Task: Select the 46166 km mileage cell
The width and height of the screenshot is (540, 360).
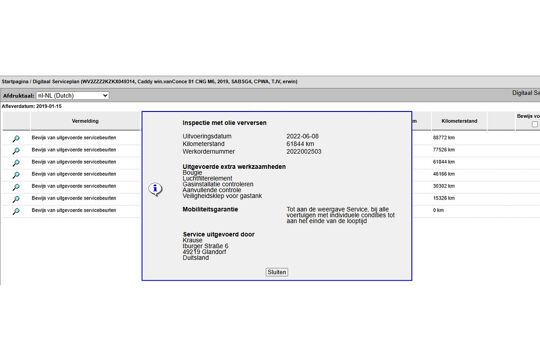Action: 444,174
